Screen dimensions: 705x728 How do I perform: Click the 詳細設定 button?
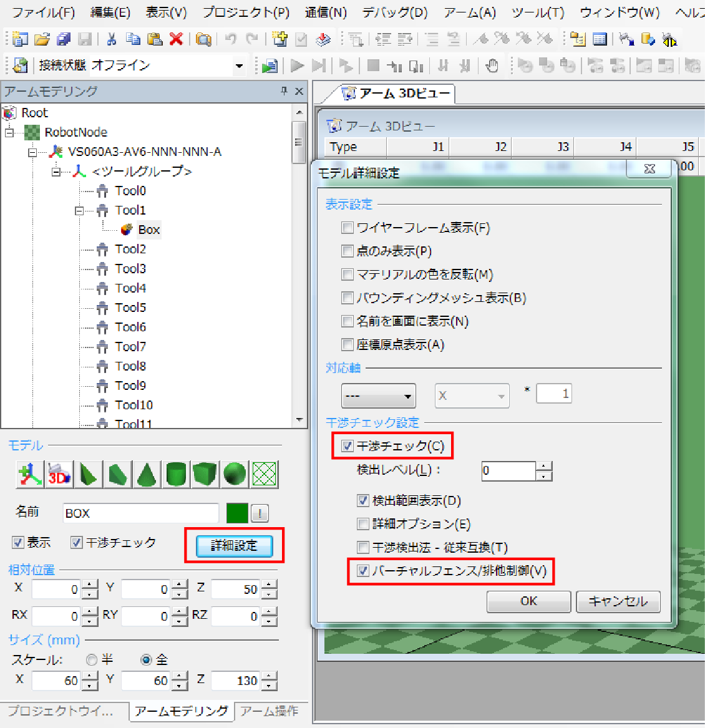[234, 546]
